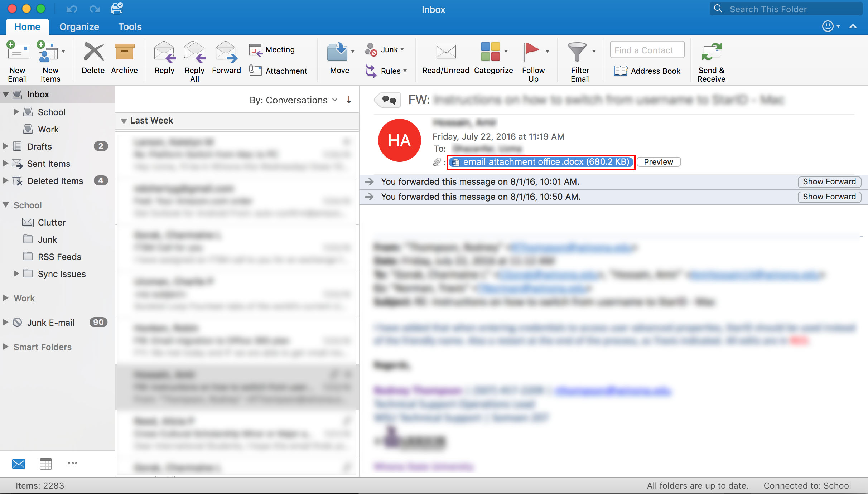Open the Tools tab
The height and width of the screenshot is (494, 868).
(130, 27)
